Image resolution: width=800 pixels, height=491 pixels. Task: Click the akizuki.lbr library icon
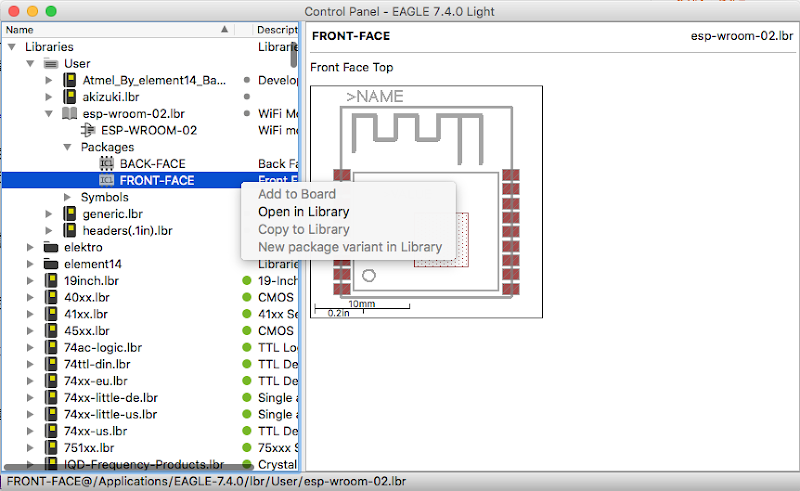69,97
